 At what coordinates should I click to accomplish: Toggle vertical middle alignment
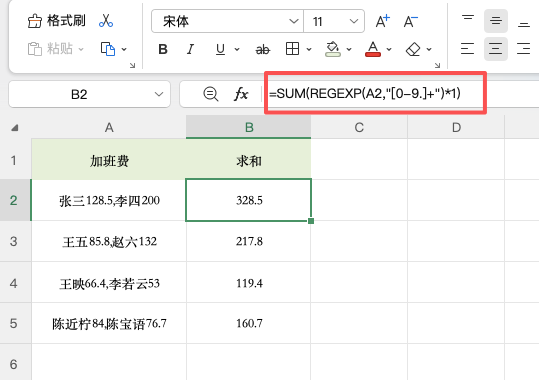(x=496, y=21)
